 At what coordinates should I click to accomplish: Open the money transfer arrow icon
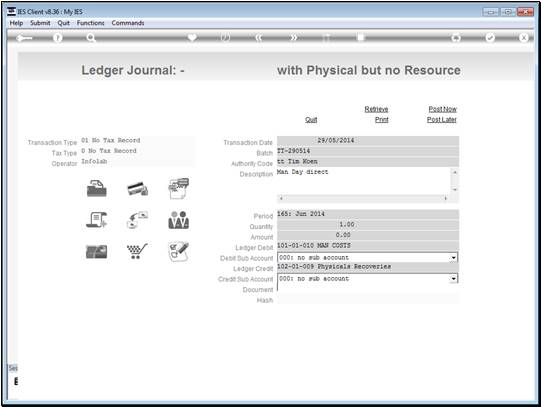coord(137,220)
